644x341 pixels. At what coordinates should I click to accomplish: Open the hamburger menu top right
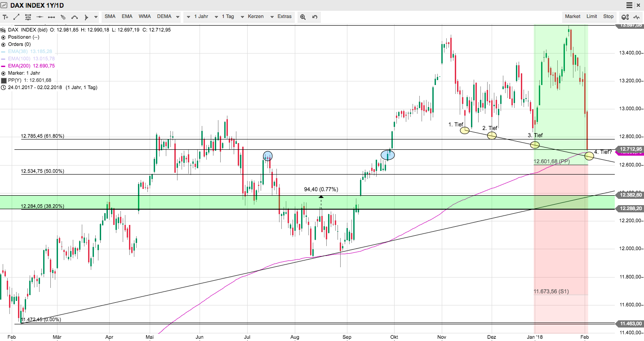628,5
